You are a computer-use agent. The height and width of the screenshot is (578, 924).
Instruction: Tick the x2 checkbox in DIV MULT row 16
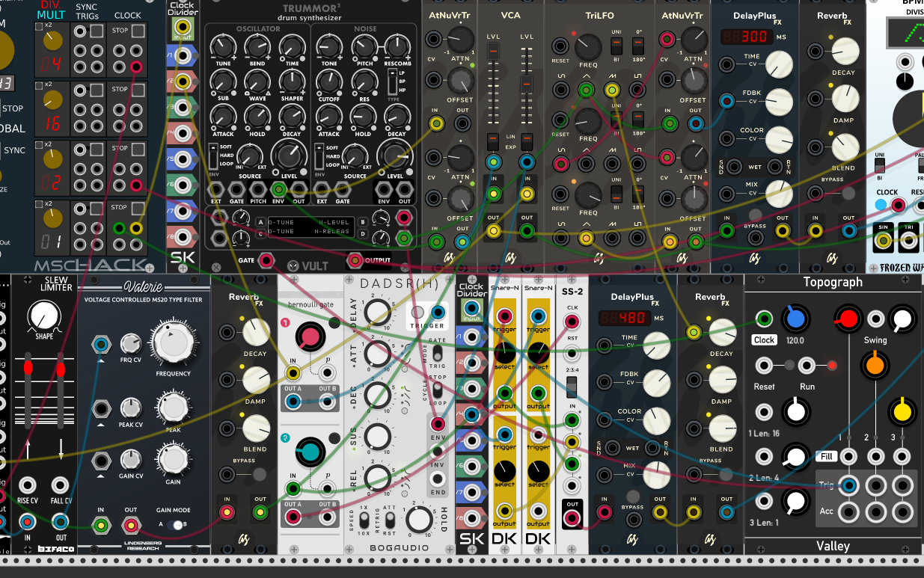38,85
